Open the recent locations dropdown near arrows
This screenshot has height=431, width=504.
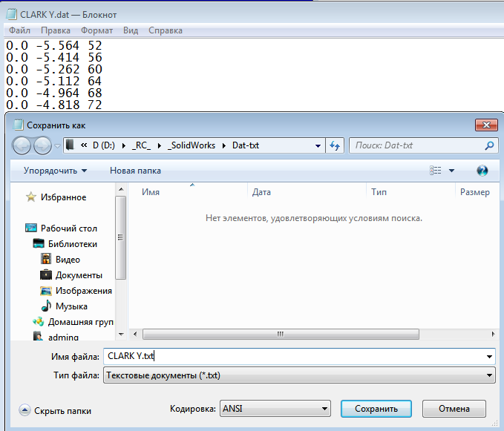click(x=58, y=146)
